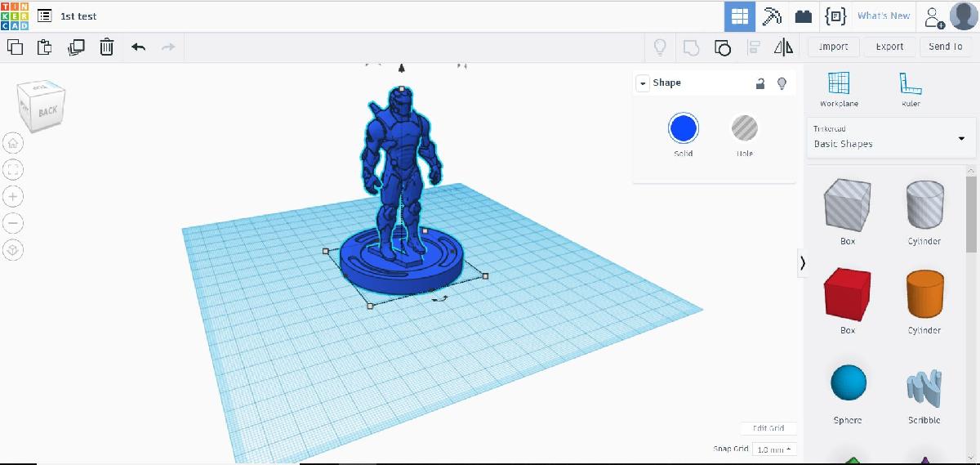The image size is (980, 465).
Task: Open the design list icon beside title
Action: 45,16
